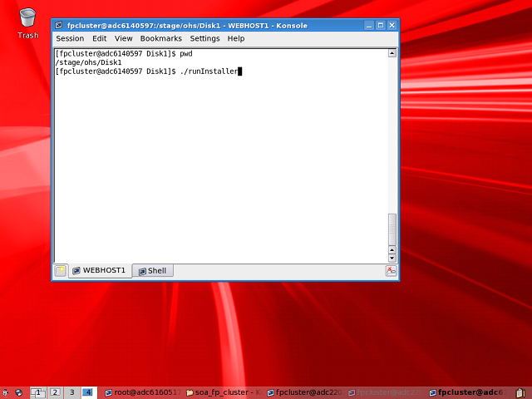Click the scrollbar down arrow at bottom
Viewport: 532px width, 399px height.
point(392,259)
